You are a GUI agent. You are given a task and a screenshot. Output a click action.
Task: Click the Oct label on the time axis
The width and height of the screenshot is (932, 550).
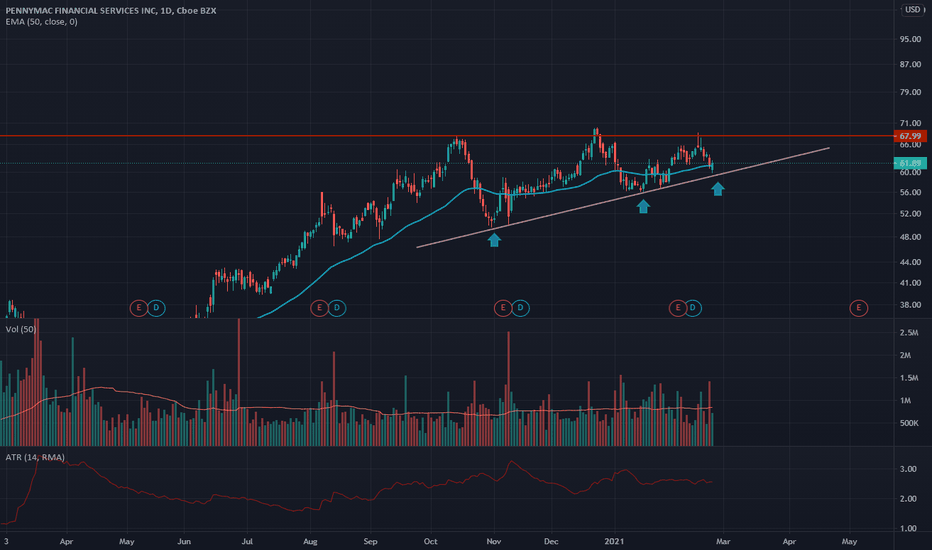coord(430,542)
